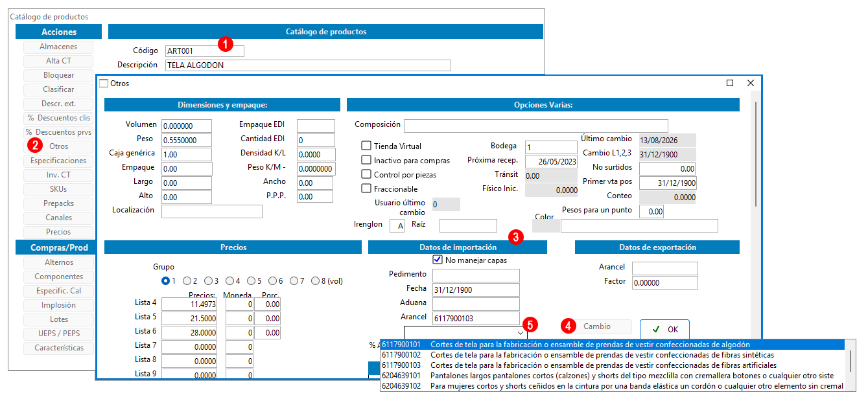Image resolution: width=868 pixels, height=399 pixels.
Task: Click the green checkmark OK button
Action: pos(664,328)
